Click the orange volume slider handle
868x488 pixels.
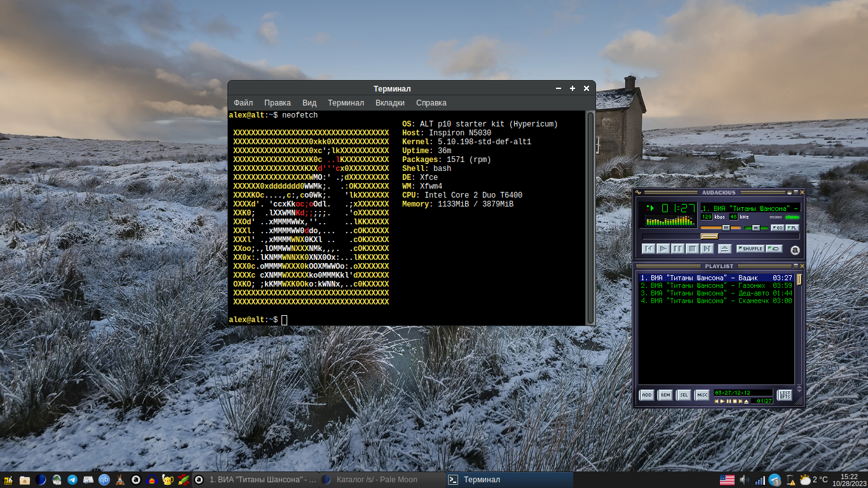point(726,227)
